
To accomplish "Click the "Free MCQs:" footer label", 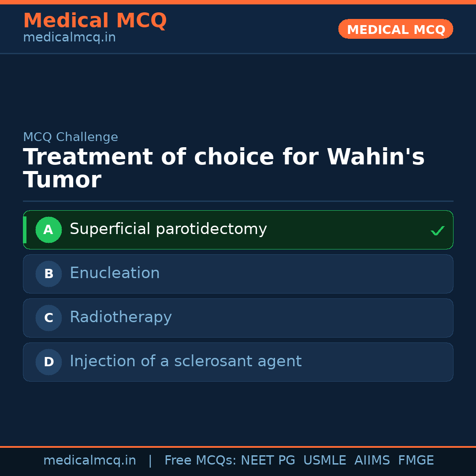I will (201, 461).
